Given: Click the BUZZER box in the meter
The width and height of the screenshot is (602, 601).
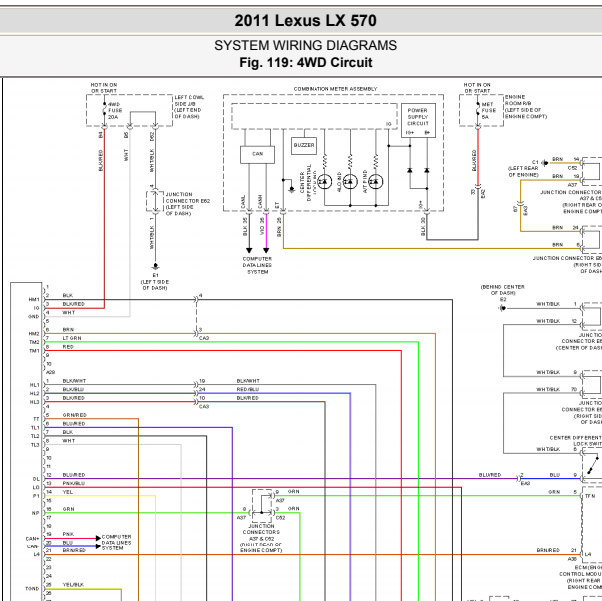Looking at the screenshot, I should click(304, 146).
